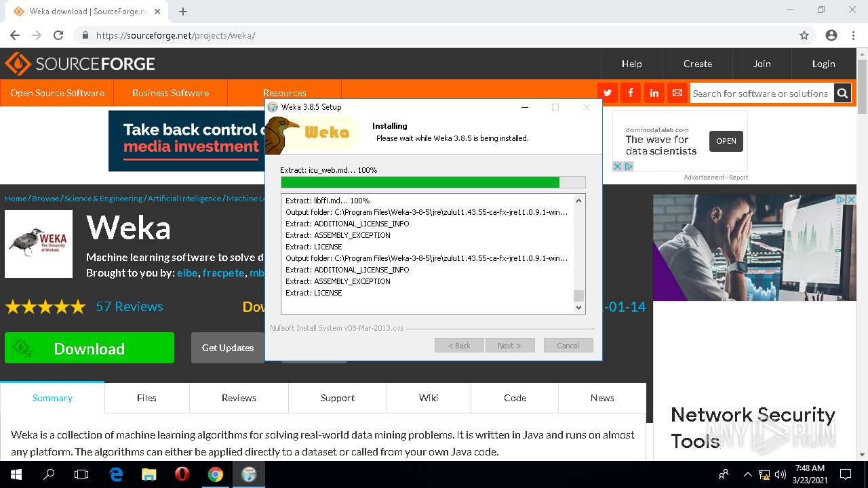Open File Explorer from taskbar
Image resolution: width=868 pixels, height=488 pixels.
pyautogui.click(x=149, y=474)
